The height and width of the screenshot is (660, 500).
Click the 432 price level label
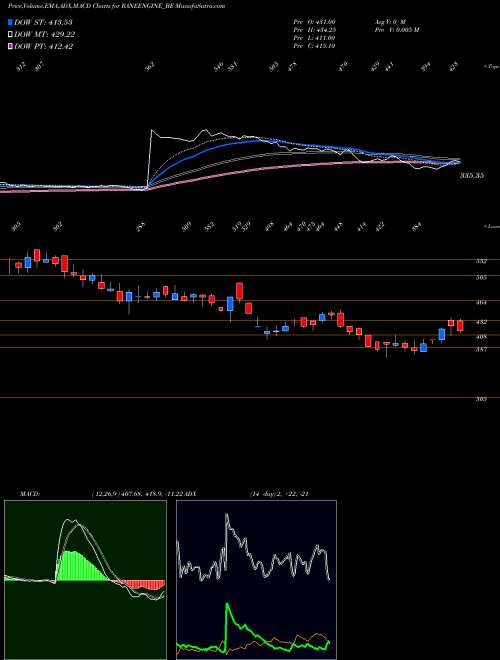tap(481, 322)
